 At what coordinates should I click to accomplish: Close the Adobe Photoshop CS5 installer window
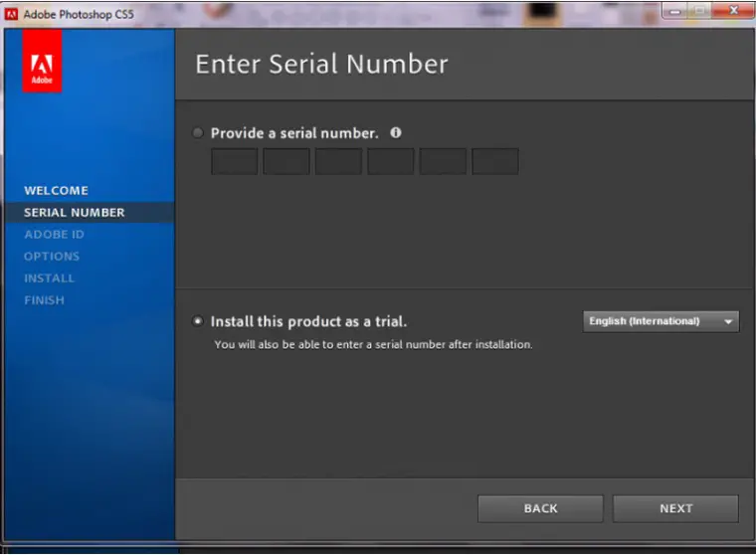click(733, 10)
